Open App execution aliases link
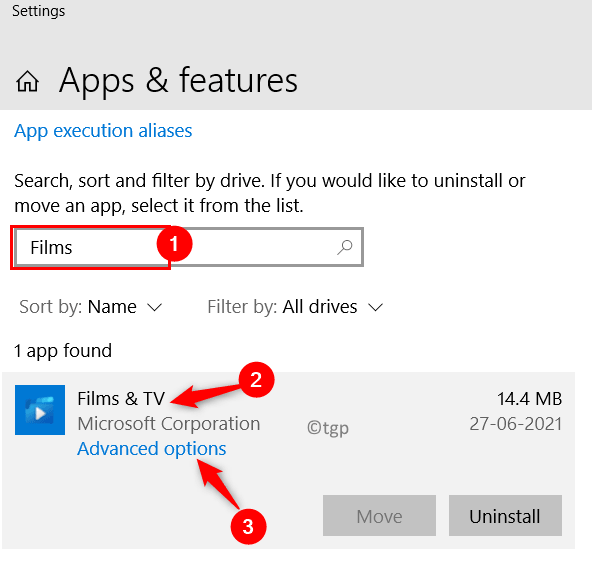The width and height of the screenshot is (592, 563). click(103, 131)
